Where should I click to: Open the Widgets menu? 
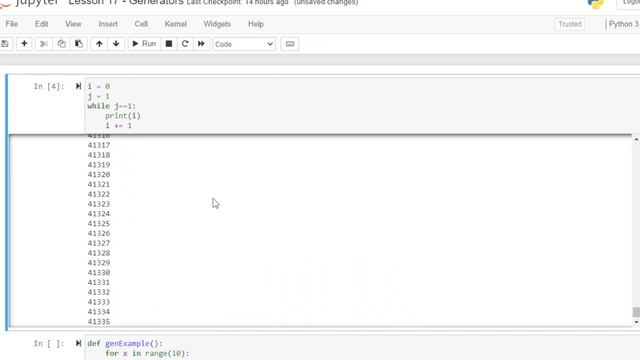coord(217,24)
